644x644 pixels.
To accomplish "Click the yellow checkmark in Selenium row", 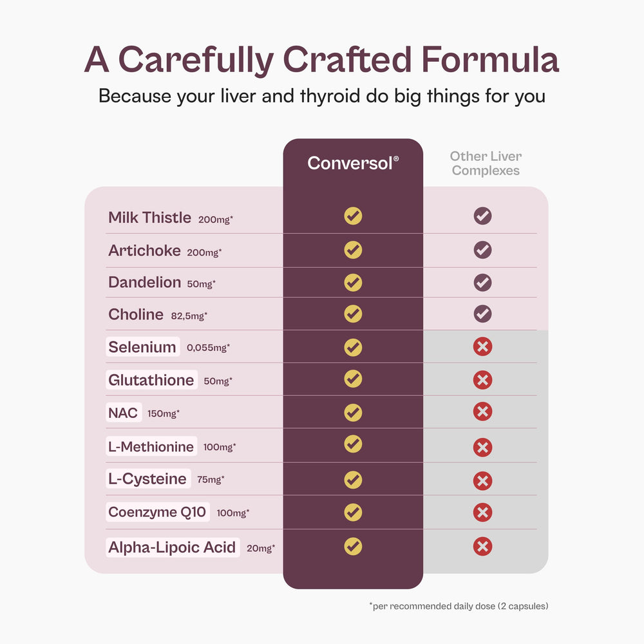I will pyautogui.click(x=353, y=347).
